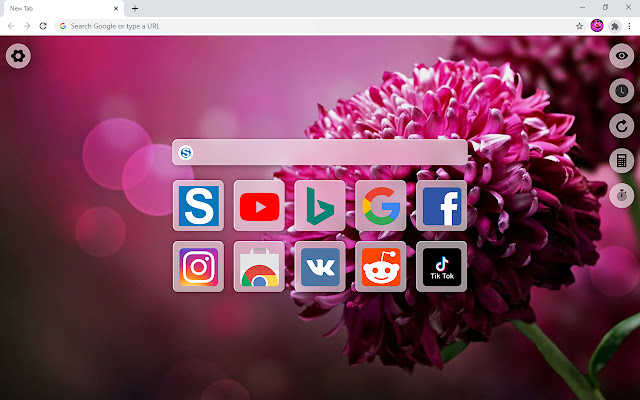Focus the Chrome address bar
The image size is (640, 400).
(x=320, y=26)
